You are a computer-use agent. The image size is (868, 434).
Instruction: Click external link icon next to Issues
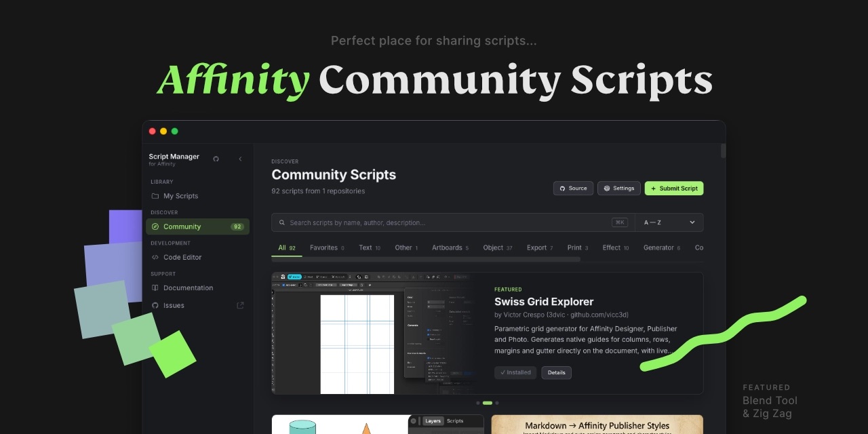[240, 305]
